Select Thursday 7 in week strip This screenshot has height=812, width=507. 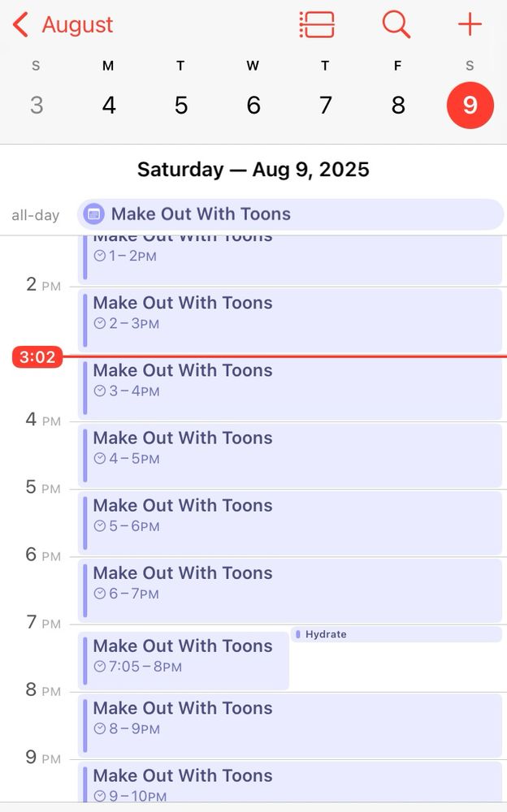tap(325, 105)
